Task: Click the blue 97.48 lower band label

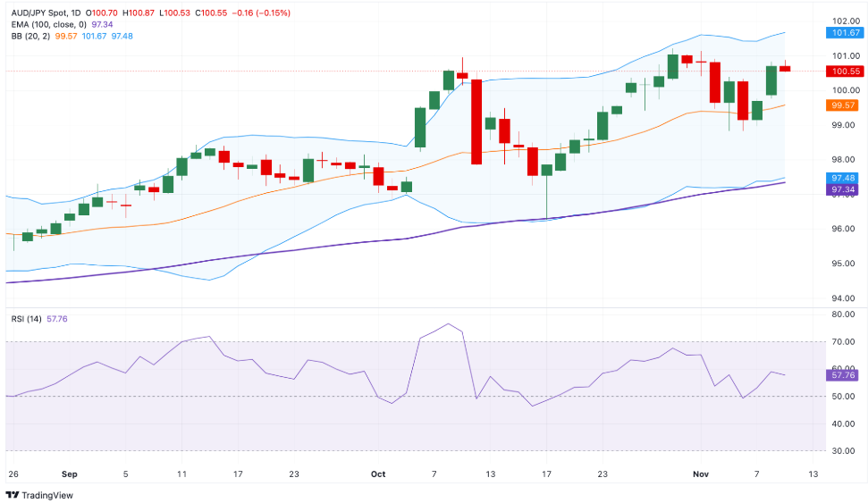Action: (845, 178)
